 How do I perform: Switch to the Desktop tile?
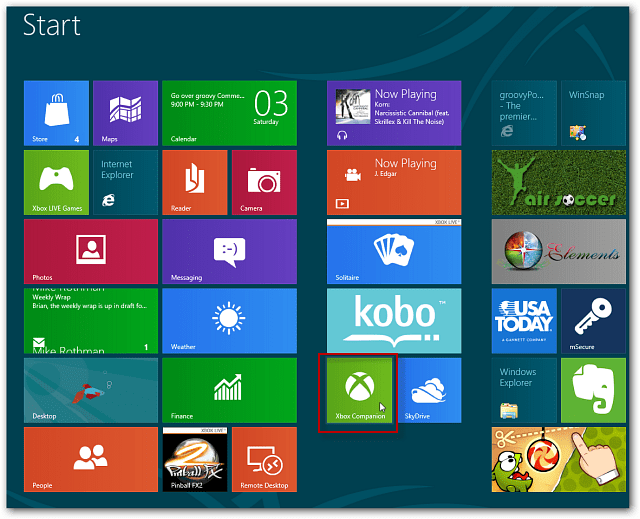point(91,390)
